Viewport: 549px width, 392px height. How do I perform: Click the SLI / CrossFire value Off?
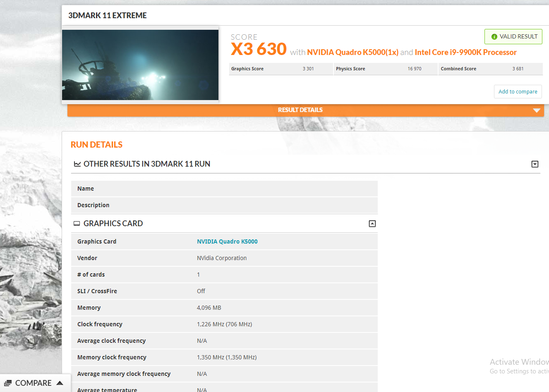[x=201, y=291]
